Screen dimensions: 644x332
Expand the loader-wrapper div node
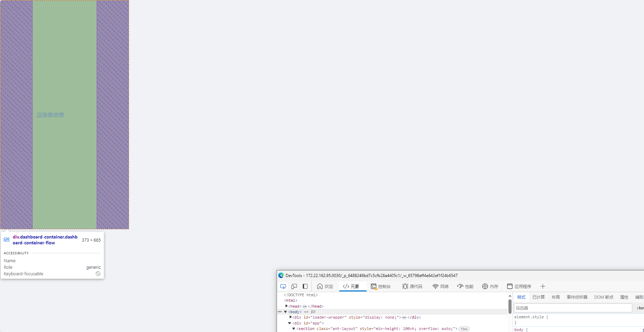click(291, 317)
